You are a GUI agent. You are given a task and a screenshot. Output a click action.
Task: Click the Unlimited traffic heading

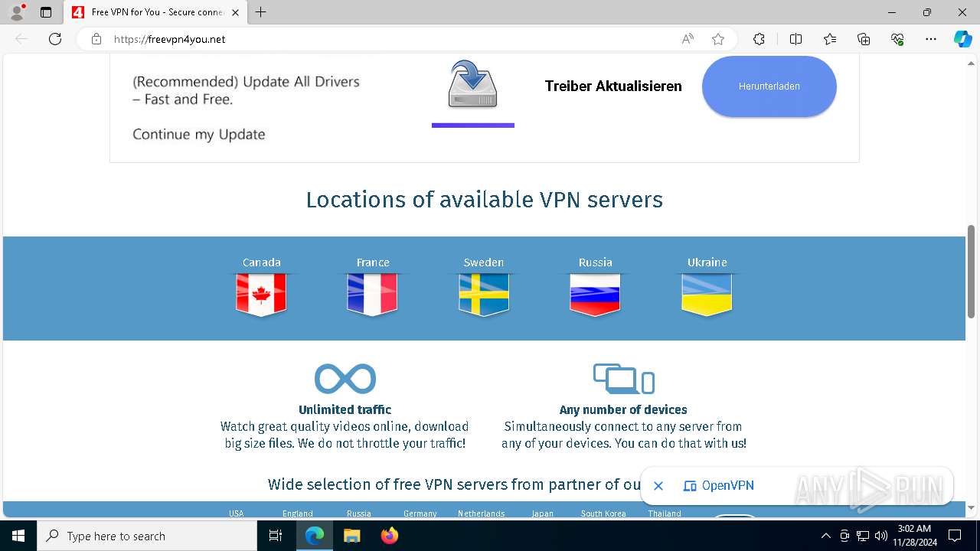point(345,409)
